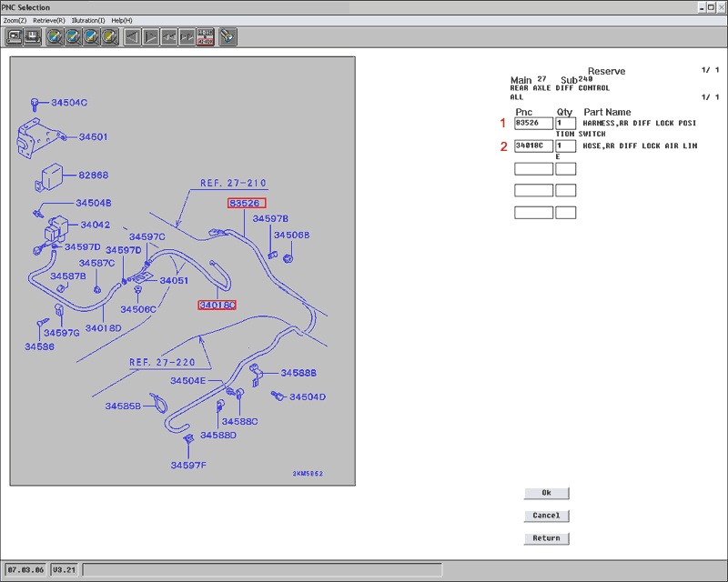Open the Retrieve(R) menu
This screenshot has width=728, height=582.
(x=48, y=20)
